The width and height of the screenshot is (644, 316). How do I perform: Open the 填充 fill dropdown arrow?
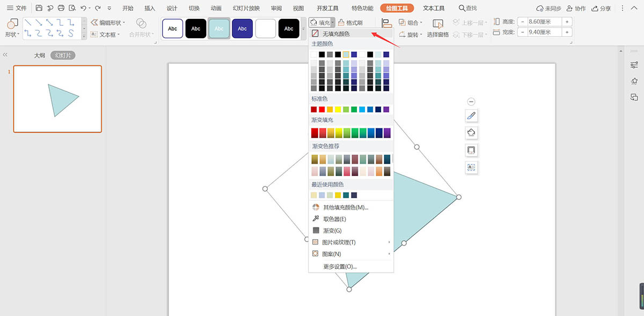(x=333, y=23)
